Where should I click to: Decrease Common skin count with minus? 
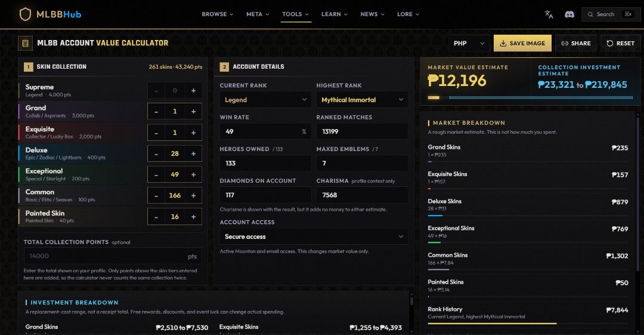(x=156, y=195)
